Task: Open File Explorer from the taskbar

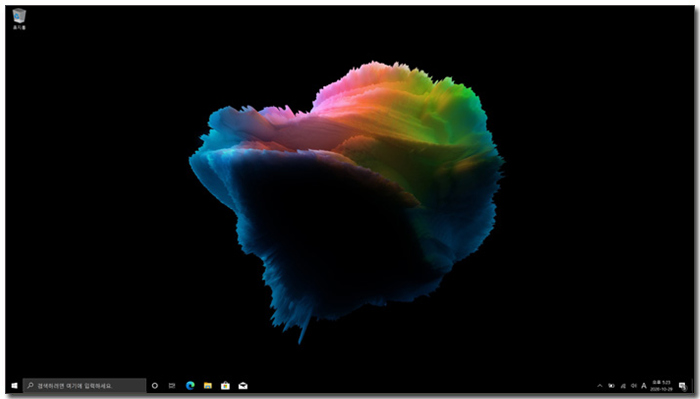Action: [208, 386]
